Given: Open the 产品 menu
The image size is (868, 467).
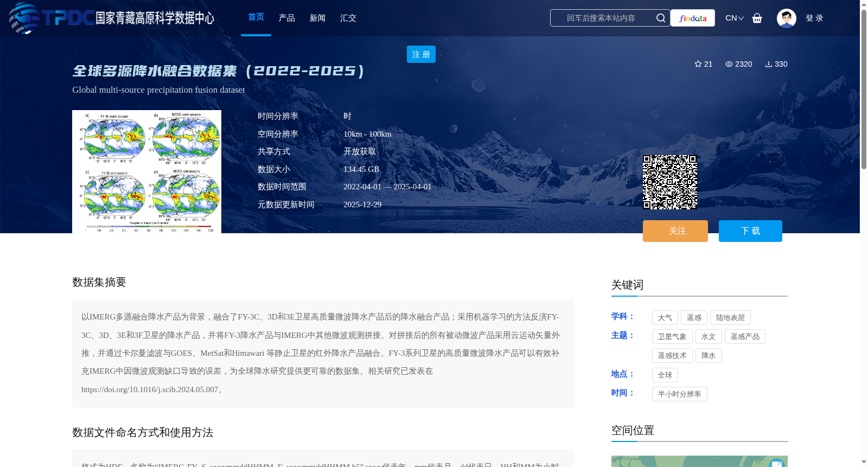Looking at the screenshot, I should 287,18.
